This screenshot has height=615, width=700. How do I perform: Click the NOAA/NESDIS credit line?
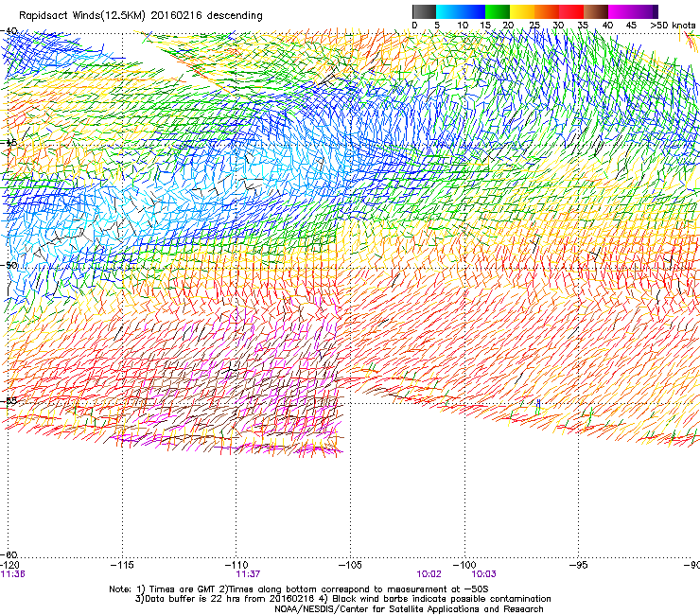click(x=409, y=609)
